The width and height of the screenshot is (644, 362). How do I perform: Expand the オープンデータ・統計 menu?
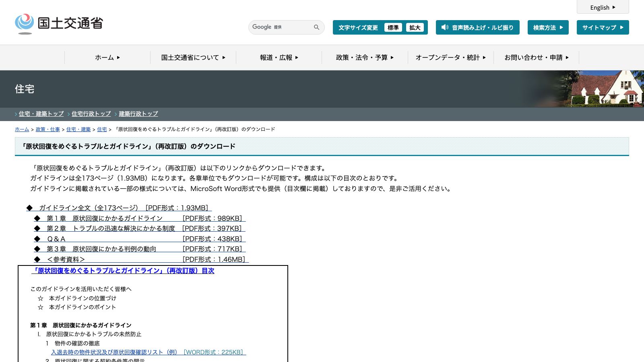tap(450, 58)
